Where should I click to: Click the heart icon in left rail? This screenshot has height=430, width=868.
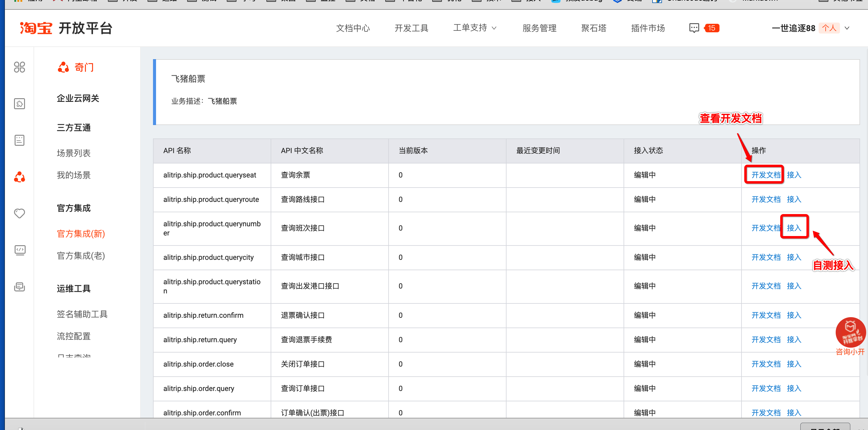coord(20,213)
